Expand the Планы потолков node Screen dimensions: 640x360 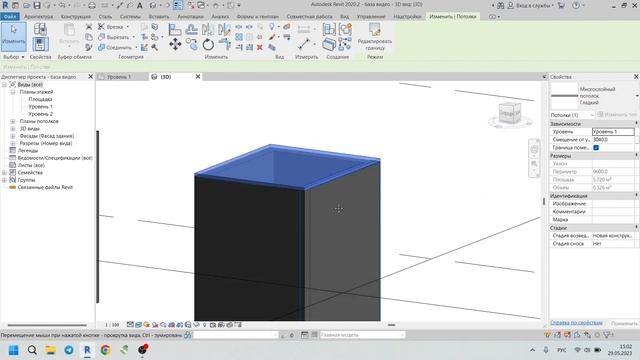coord(13,121)
